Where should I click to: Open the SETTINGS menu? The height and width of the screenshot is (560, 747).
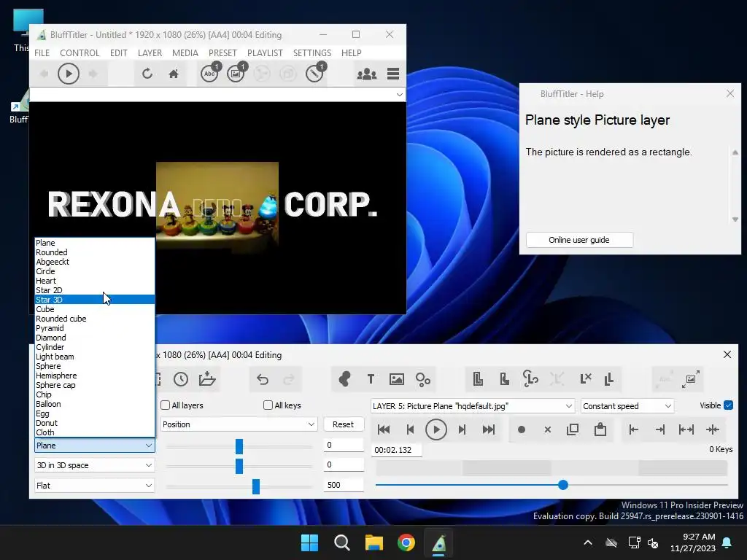click(312, 52)
